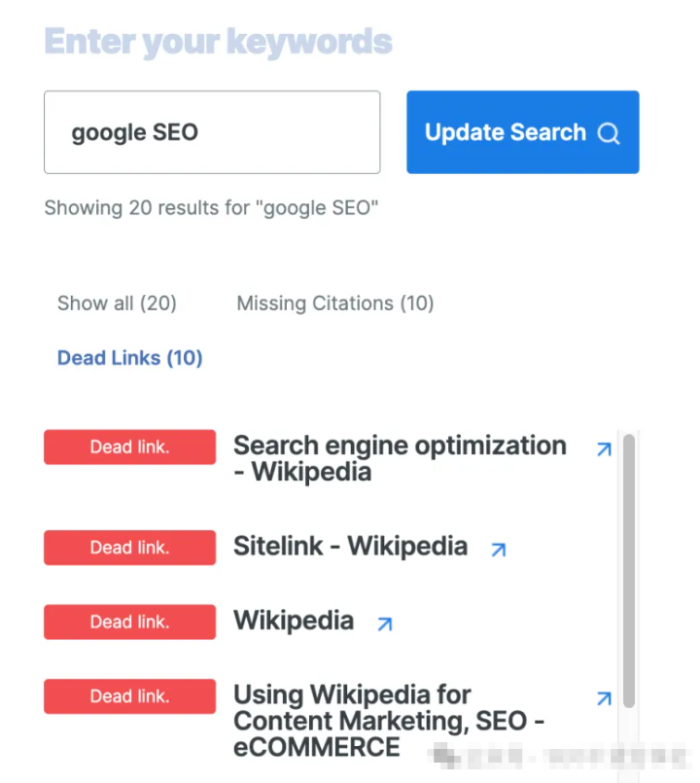Click the Showing 20 results status text

211,208
